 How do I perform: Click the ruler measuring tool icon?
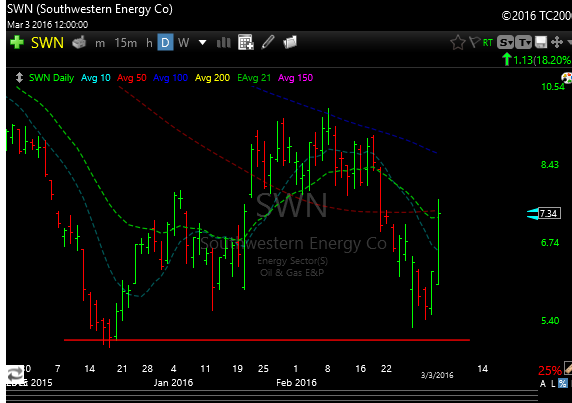point(568,368)
